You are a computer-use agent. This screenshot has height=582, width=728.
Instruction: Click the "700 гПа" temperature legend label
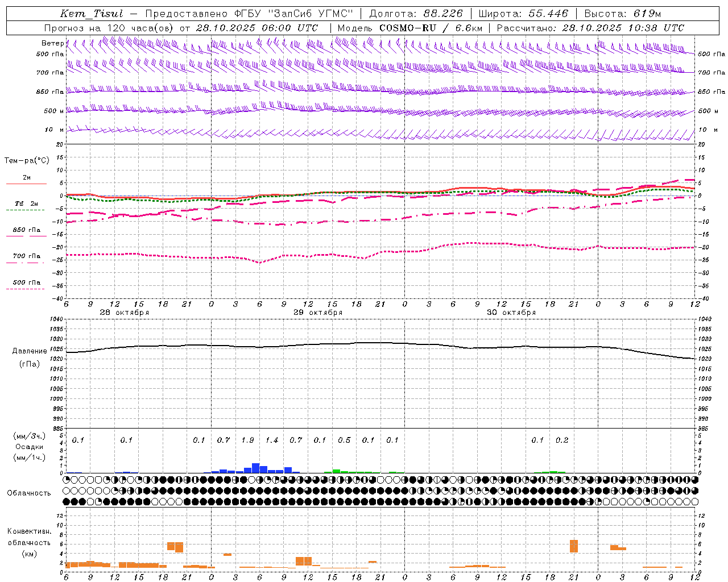pos(26,256)
